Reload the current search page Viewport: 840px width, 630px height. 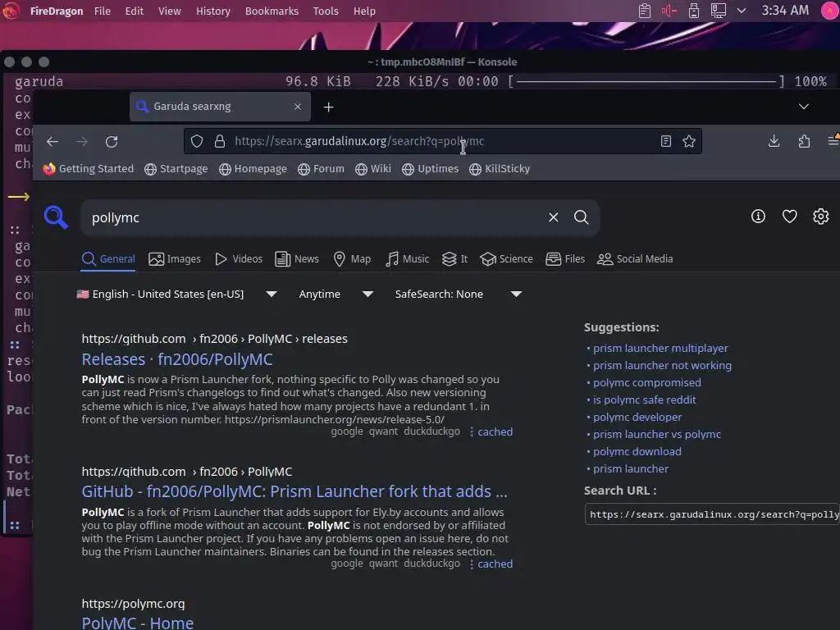(112, 141)
